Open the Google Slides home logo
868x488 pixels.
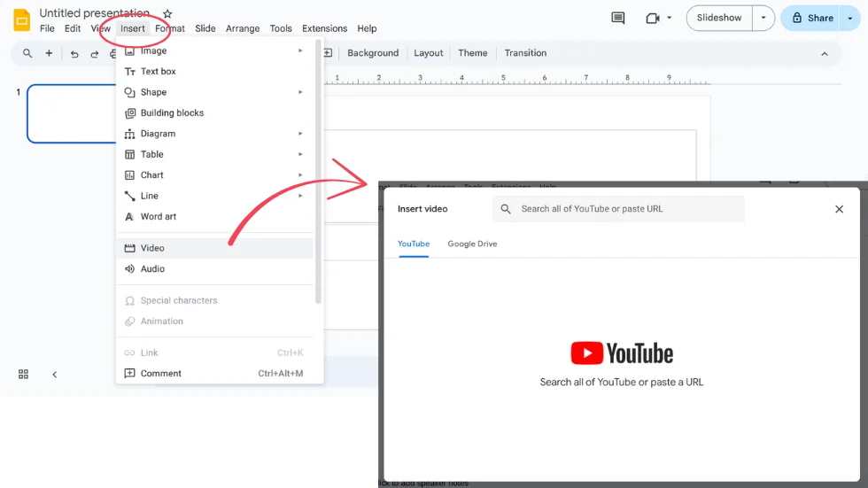21,19
